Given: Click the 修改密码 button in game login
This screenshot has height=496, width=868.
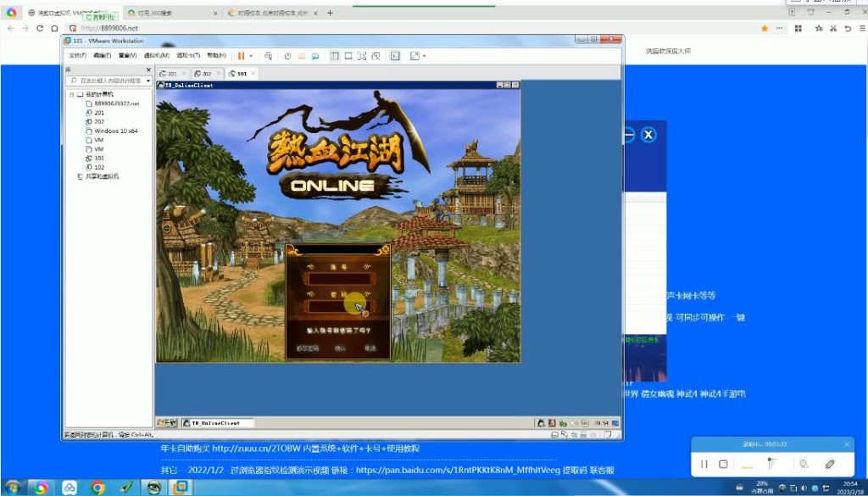Looking at the screenshot, I should 307,348.
